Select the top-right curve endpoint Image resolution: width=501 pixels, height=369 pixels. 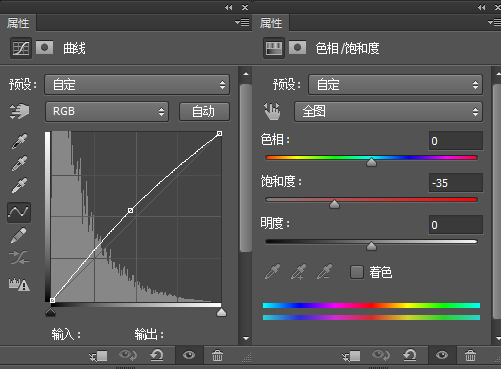(219, 133)
